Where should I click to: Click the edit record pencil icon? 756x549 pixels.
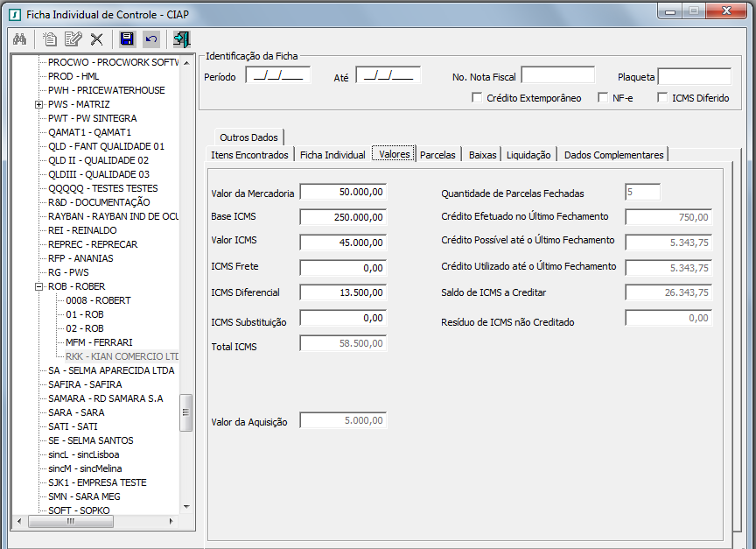click(x=73, y=39)
